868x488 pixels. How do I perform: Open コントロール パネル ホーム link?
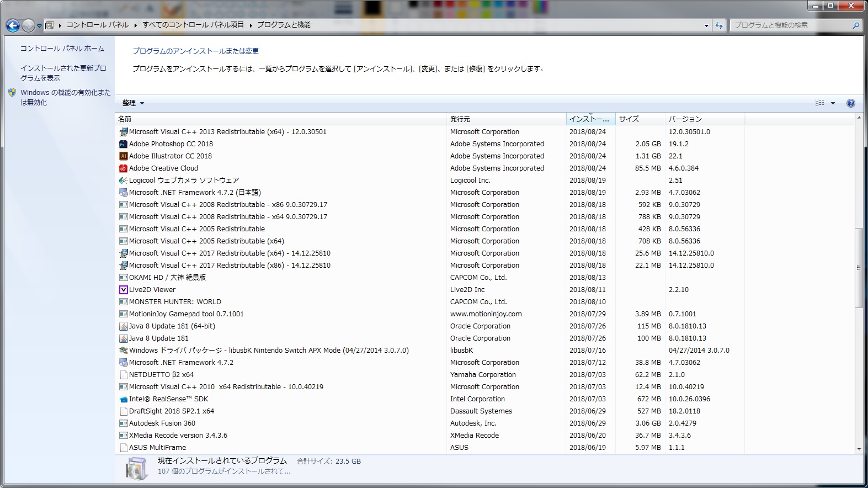pyautogui.click(x=62, y=49)
